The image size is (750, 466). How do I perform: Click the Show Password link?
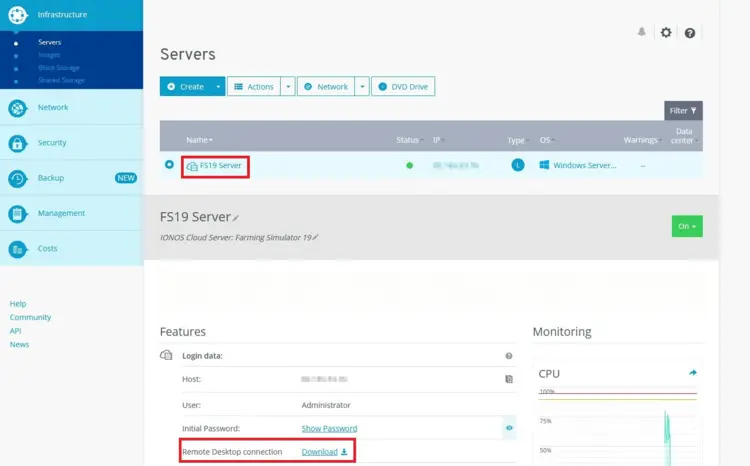click(x=329, y=428)
